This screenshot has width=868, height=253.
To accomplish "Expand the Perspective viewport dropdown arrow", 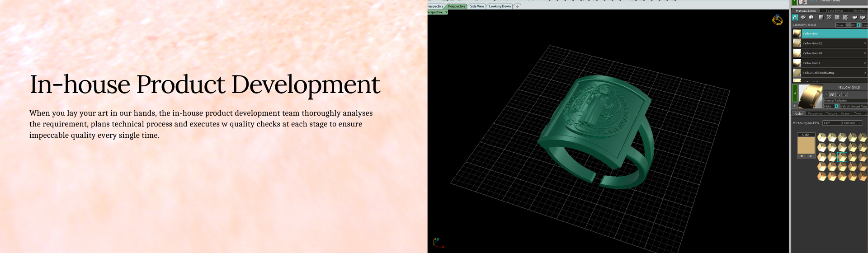I will click(446, 12).
